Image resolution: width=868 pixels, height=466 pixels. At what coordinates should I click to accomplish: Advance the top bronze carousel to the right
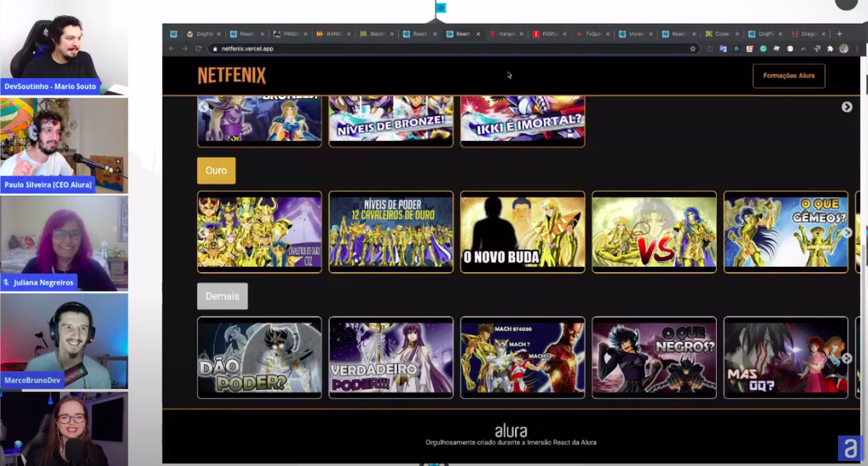tap(847, 107)
